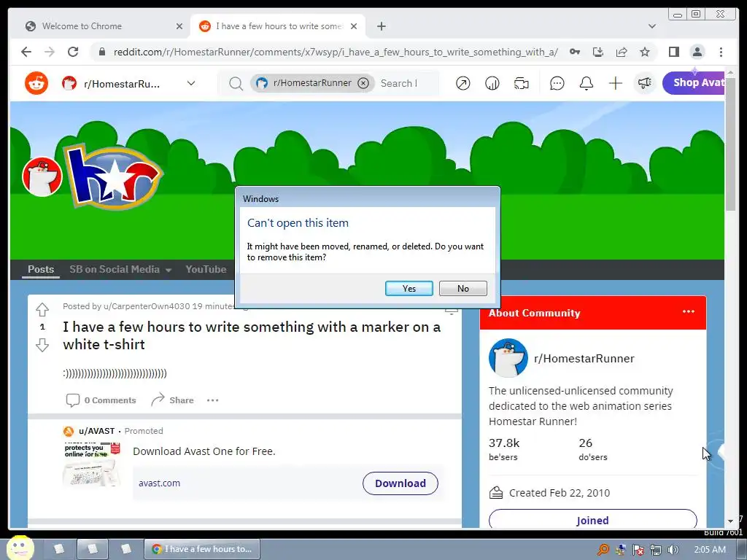Click the address bar URL
Screen dimensions: 747x560
click(336, 52)
